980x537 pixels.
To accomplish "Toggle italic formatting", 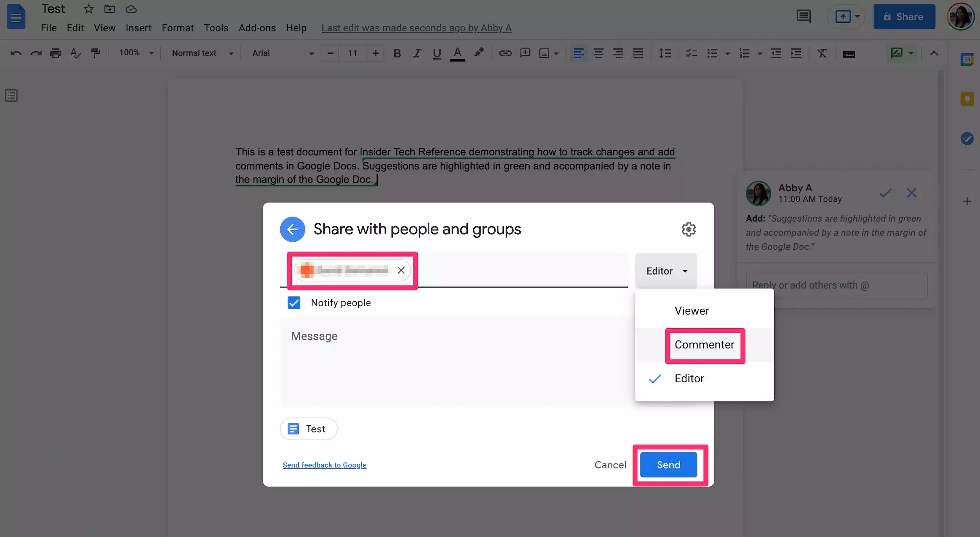I will [x=417, y=53].
